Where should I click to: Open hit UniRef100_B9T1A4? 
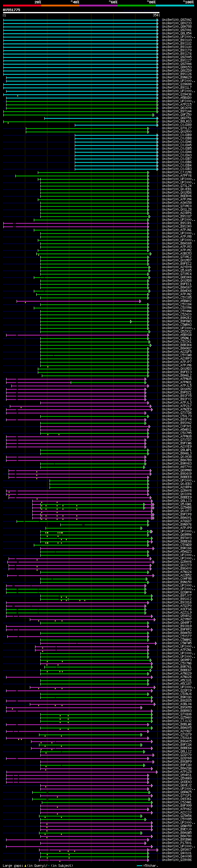177,111
